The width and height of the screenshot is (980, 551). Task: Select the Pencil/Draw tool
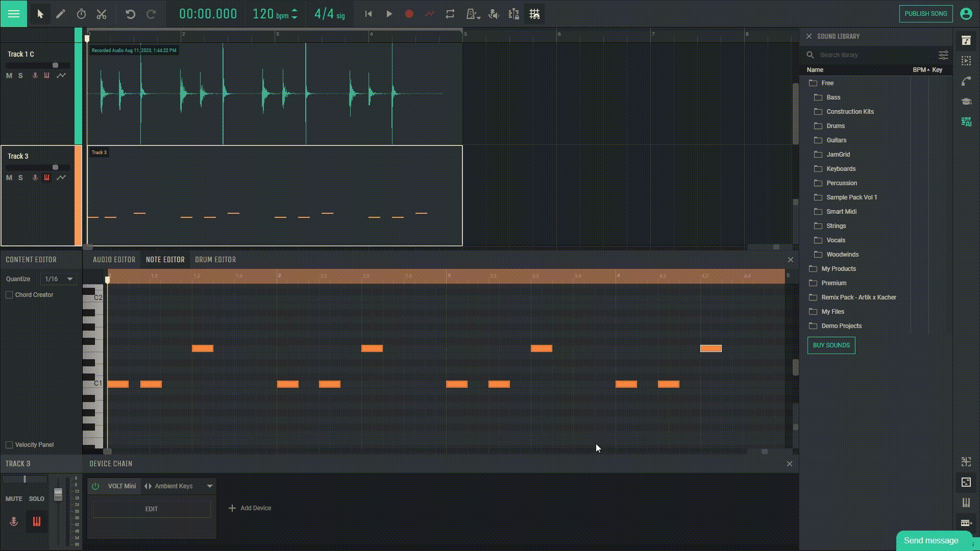click(60, 13)
